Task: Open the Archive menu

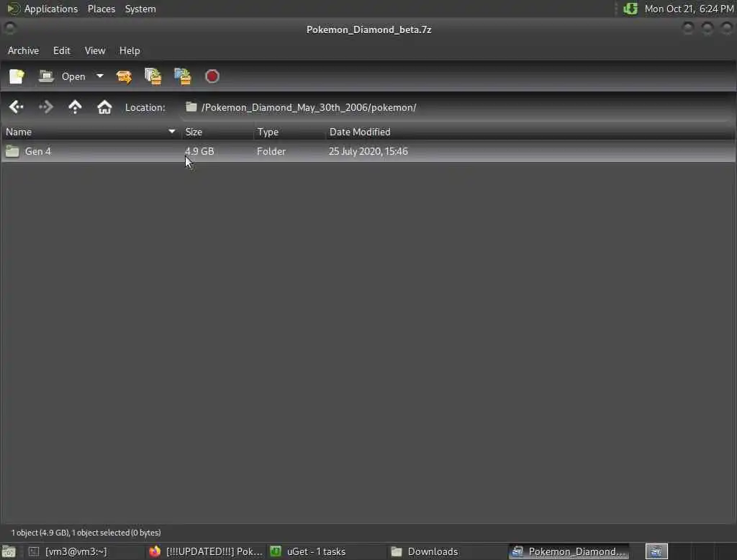Action: (x=23, y=50)
